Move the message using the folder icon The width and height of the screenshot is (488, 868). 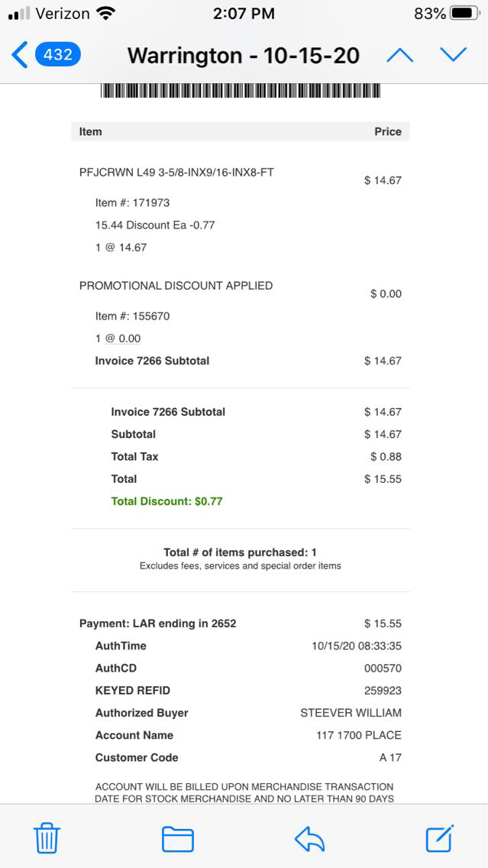[177, 838]
